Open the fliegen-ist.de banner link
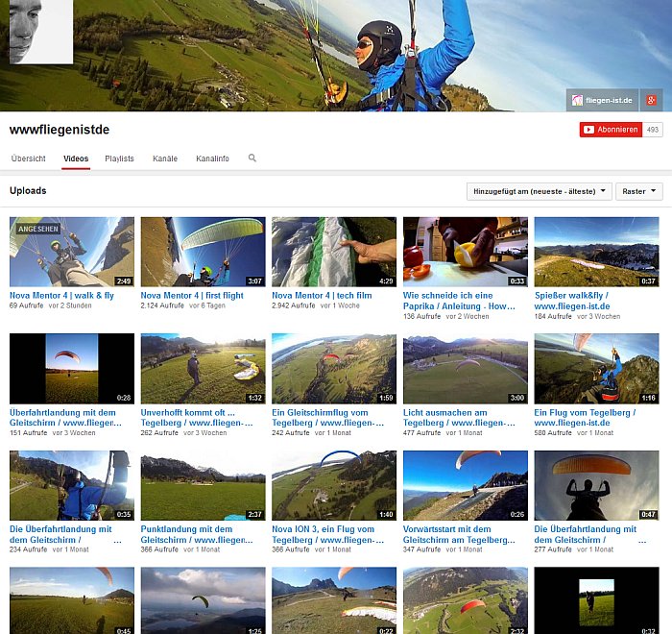 [602, 100]
